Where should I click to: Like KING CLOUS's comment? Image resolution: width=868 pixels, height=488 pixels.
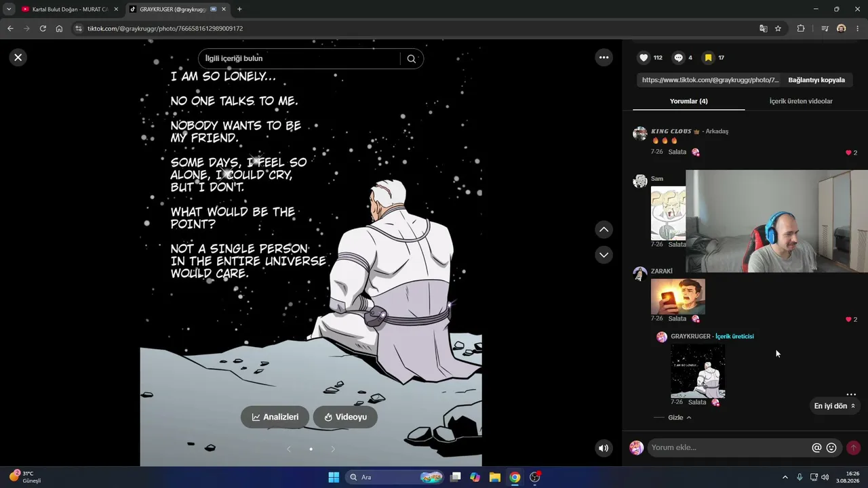848,152
